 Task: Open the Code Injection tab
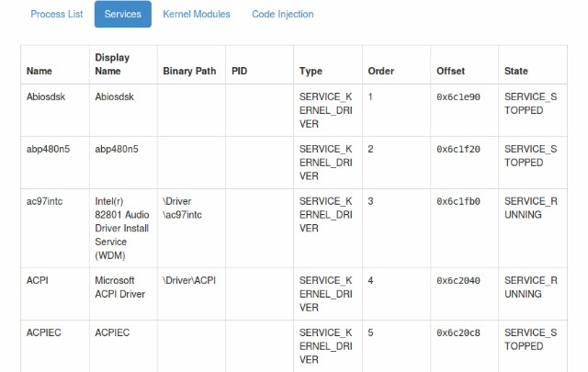[x=283, y=15]
